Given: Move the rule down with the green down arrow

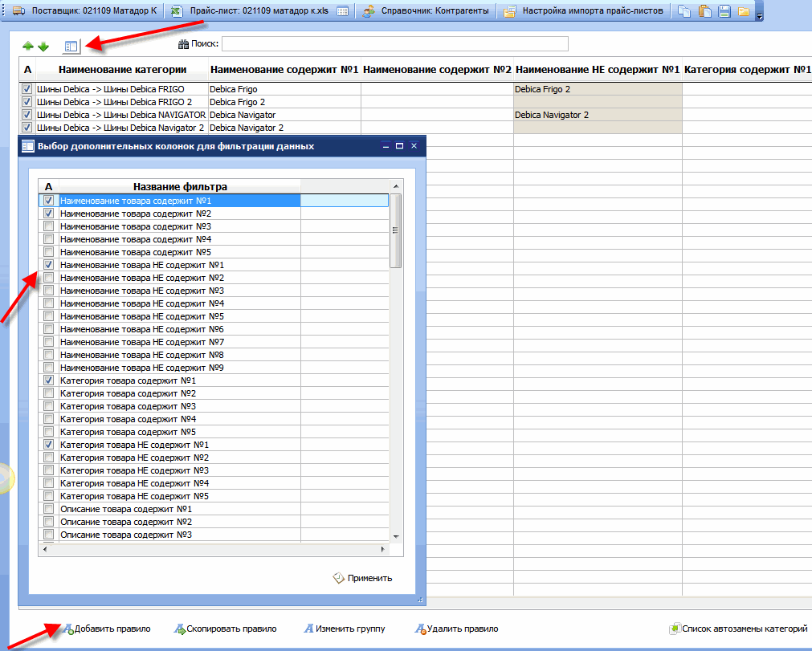Looking at the screenshot, I should tap(43, 47).
